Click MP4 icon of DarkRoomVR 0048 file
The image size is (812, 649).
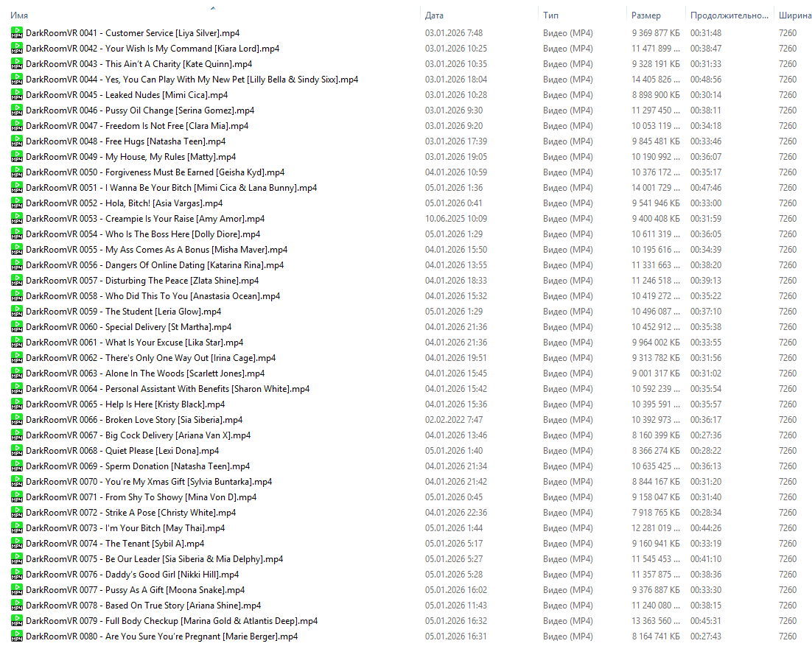point(16,141)
